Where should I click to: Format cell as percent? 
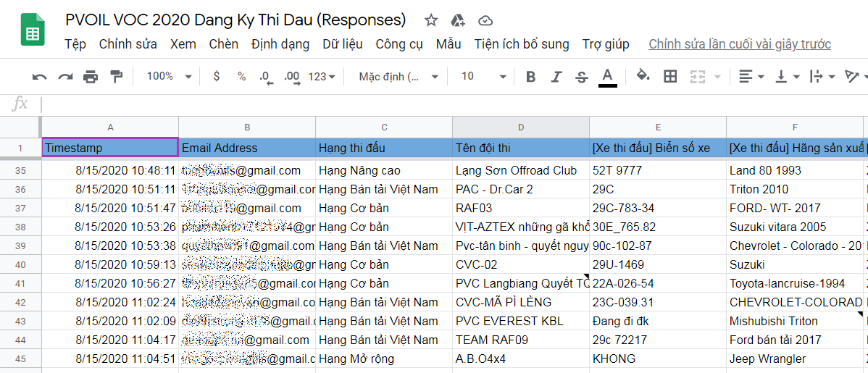click(241, 76)
